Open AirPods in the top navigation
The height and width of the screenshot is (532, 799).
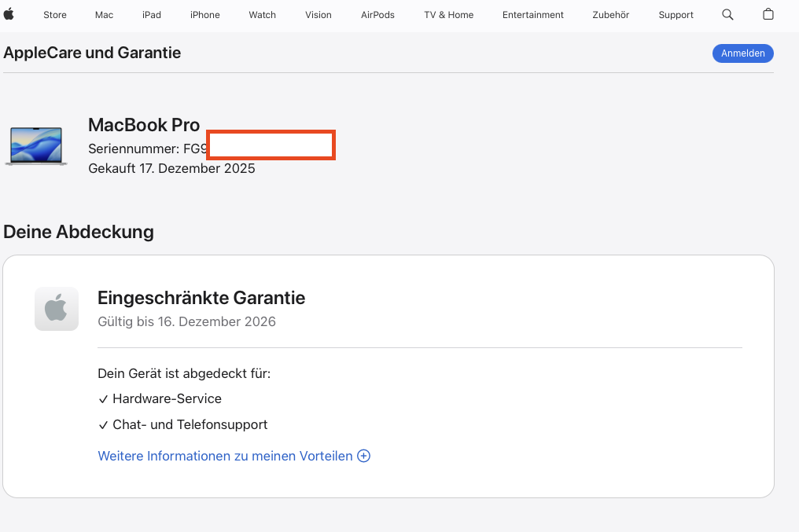pyautogui.click(x=377, y=15)
